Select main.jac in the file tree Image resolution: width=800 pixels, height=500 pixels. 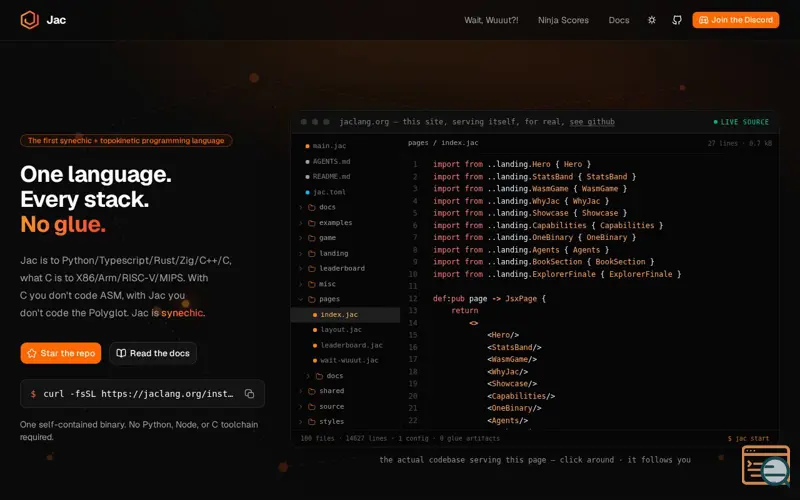click(x=329, y=146)
